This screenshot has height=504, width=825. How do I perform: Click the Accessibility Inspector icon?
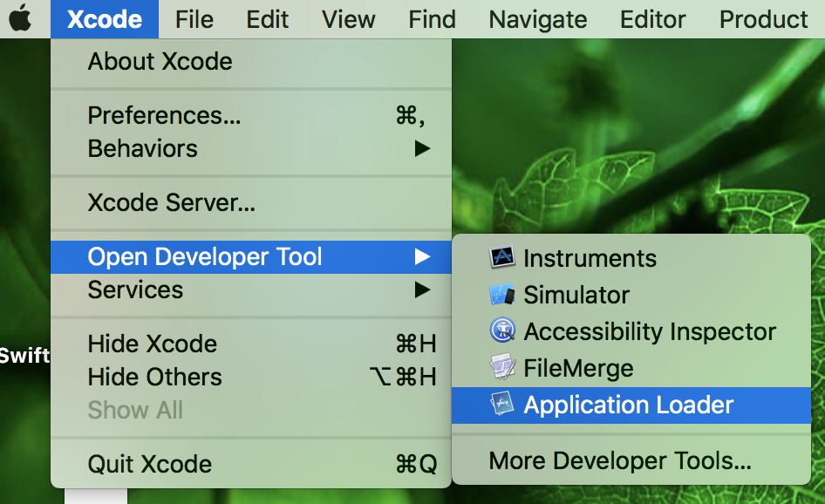click(x=502, y=330)
